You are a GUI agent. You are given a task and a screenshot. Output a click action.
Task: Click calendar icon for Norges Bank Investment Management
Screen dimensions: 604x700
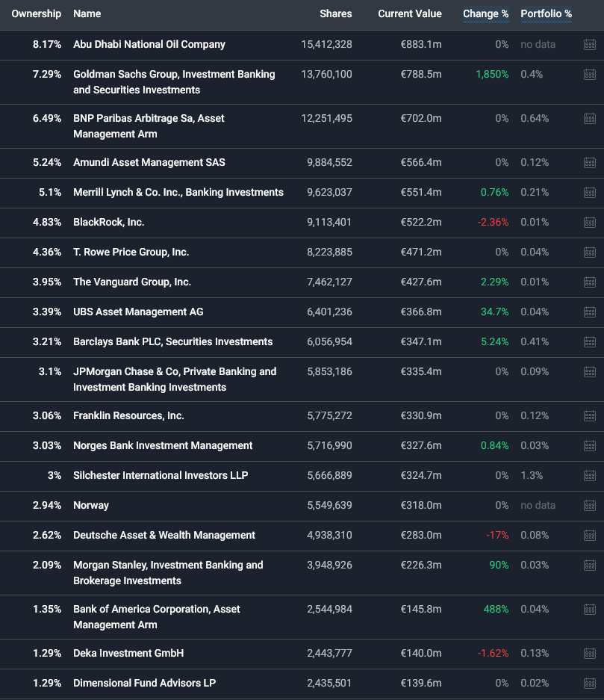[x=589, y=446]
